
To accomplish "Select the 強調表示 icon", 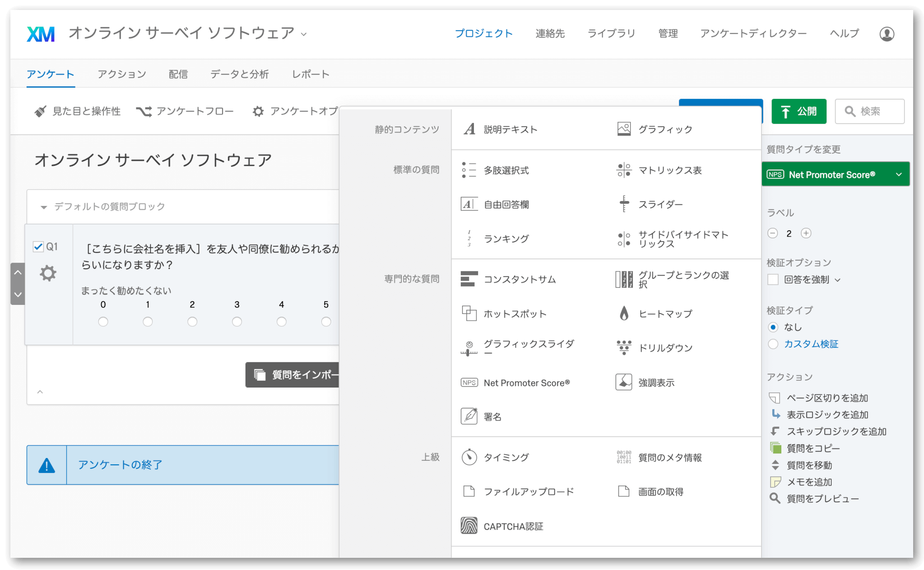I will click(x=624, y=382).
